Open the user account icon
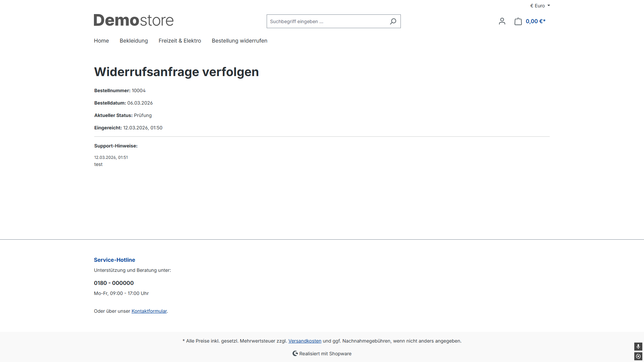This screenshot has height=362, width=644. tap(502, 21)
